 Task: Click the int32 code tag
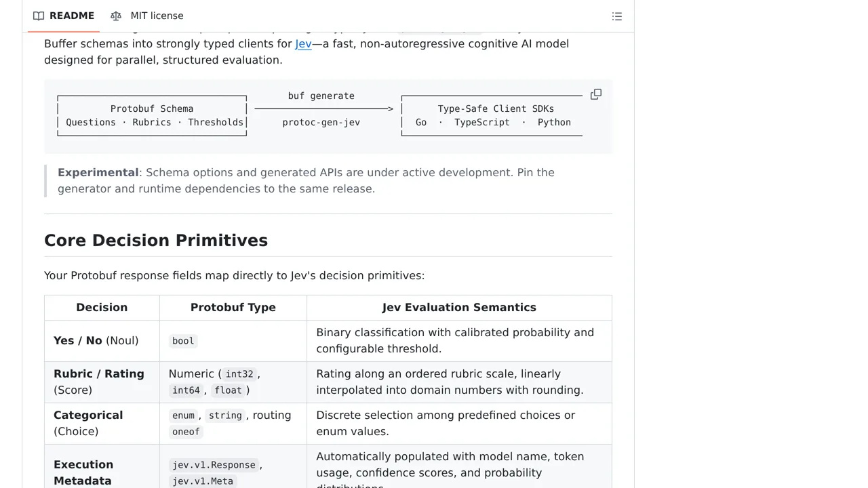click(239, 374)
